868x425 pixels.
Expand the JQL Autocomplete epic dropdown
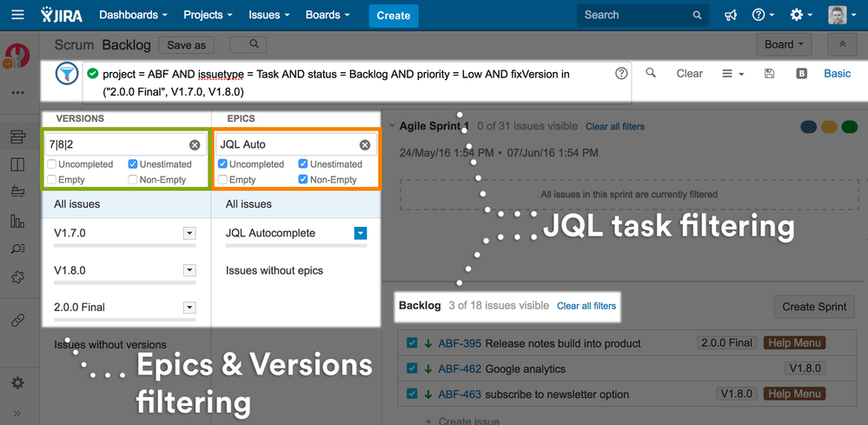[x=361, y=234]
